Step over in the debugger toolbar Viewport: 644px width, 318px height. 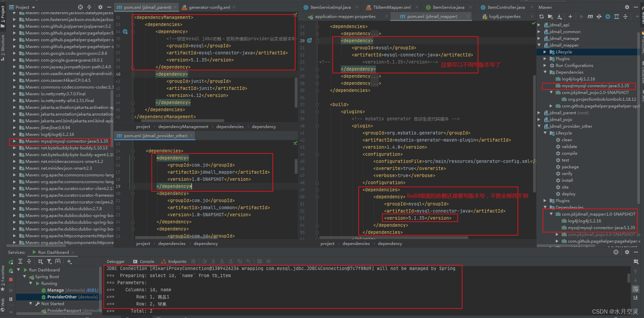coord(205,261)
